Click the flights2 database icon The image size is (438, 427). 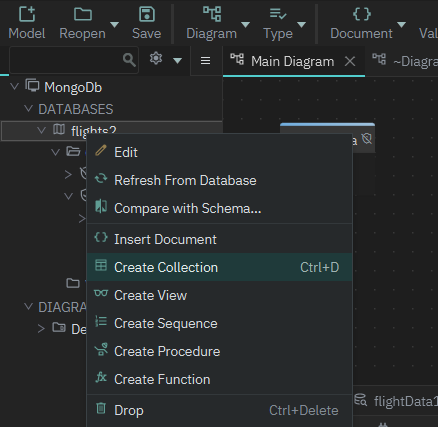(59, 129)
